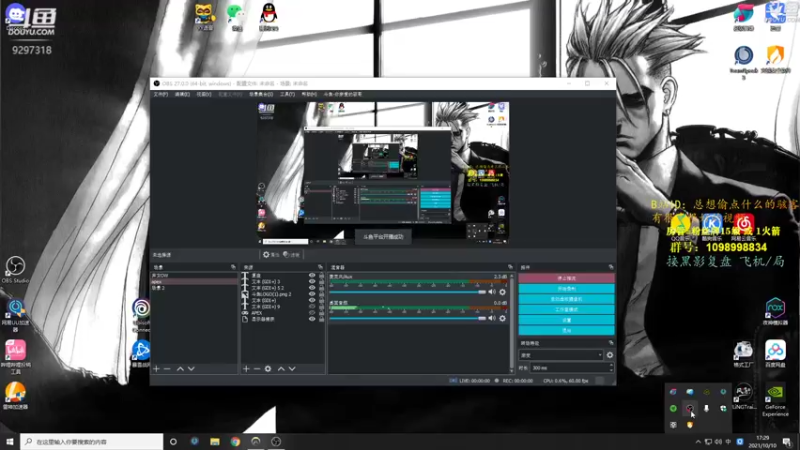Adjust second mixer channel volume slider
The image size is (800, 450).
pyautogui.click(x=407, y=318)
